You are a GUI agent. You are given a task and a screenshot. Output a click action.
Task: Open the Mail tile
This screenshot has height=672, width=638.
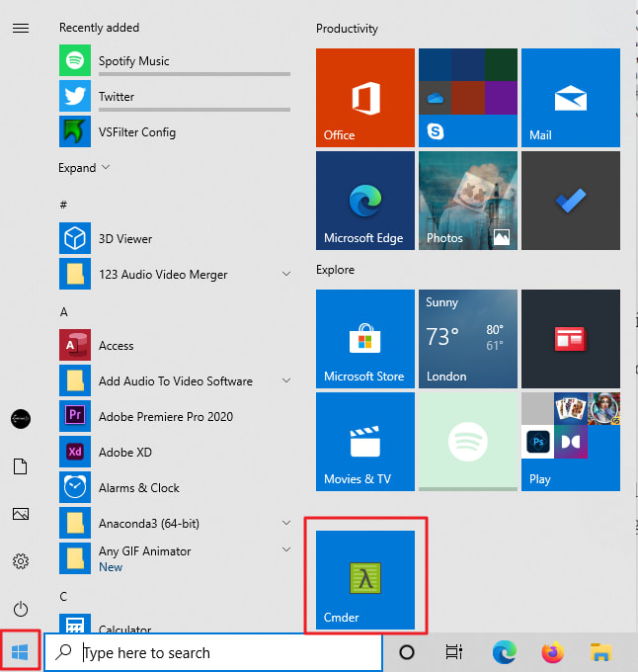click(571, 97)
